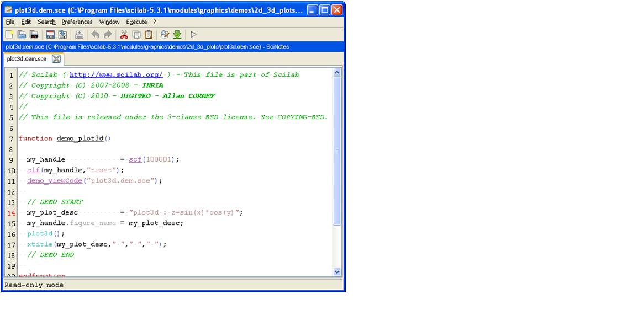Run the script with Execute play icon
Screen dimensions: 644x332
[193, 35]
